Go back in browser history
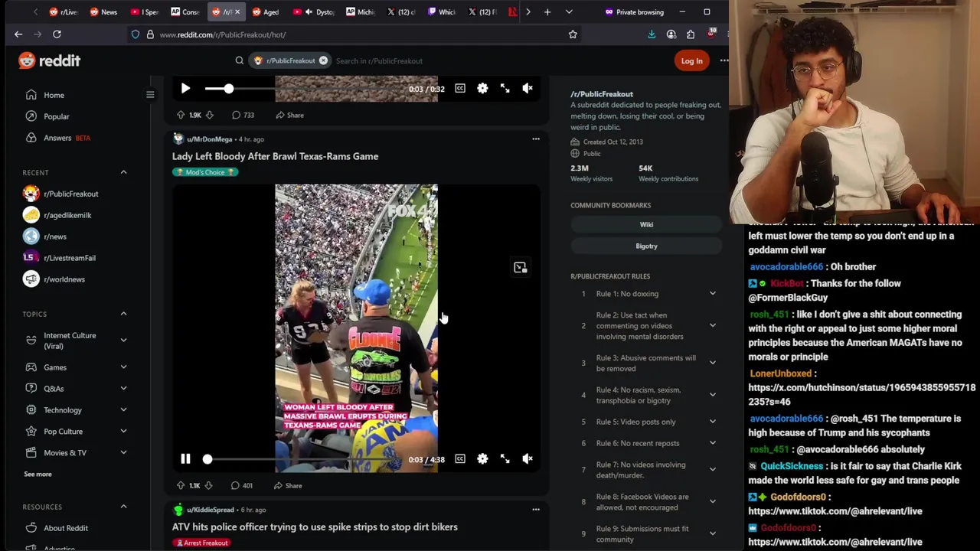Viewport: 980px width, 551px height. [x=18, y=34]
